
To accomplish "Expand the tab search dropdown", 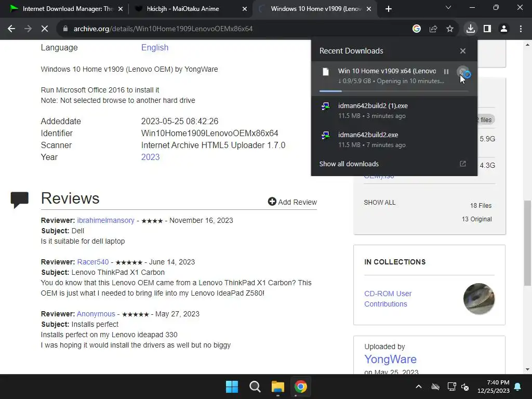I will (x=448, y=7).
